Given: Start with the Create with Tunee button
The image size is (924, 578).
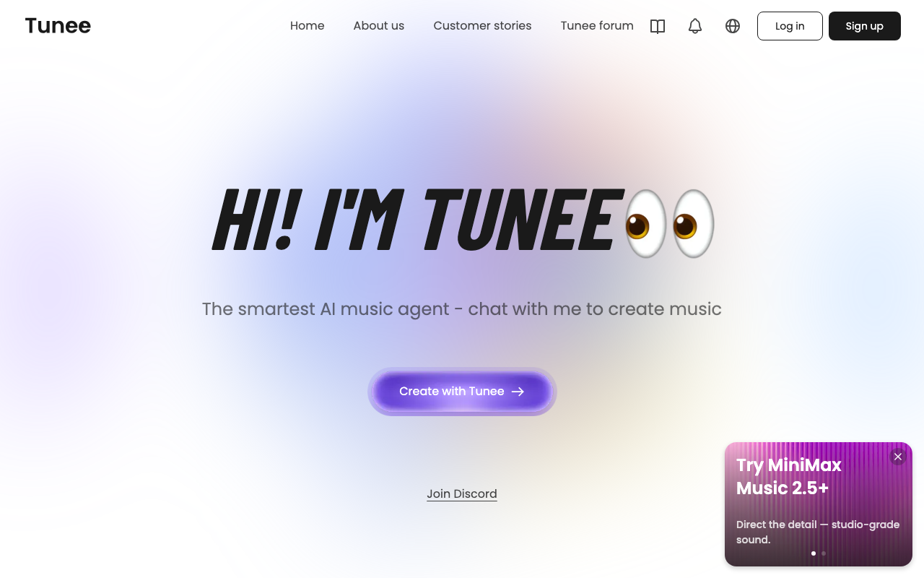Looking at the screenshot, I should click(462, 392).
